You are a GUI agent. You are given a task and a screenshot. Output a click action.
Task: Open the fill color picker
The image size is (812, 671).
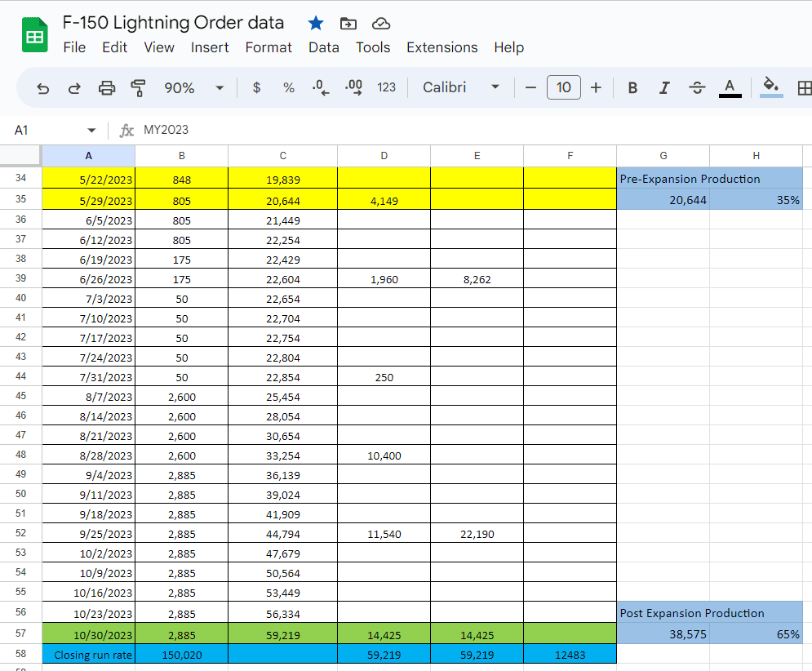coord(770,87)
